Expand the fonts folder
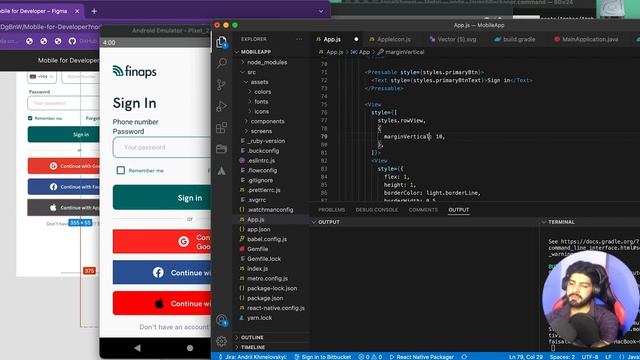Viewport: 640px width, 360px height. (x=261, y=102)
